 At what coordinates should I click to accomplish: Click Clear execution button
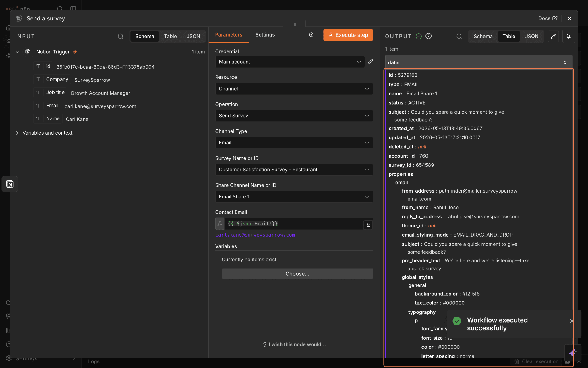click(x=536, y=361)
